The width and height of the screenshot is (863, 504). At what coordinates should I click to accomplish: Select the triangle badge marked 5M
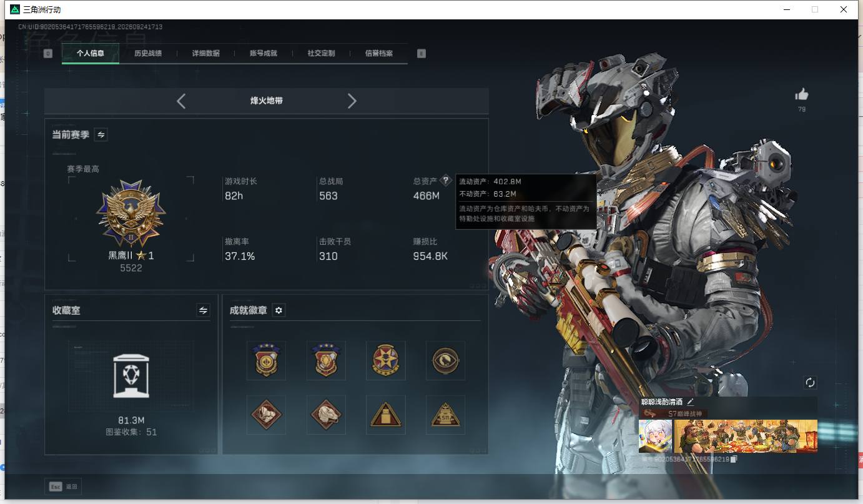[446, 415]
